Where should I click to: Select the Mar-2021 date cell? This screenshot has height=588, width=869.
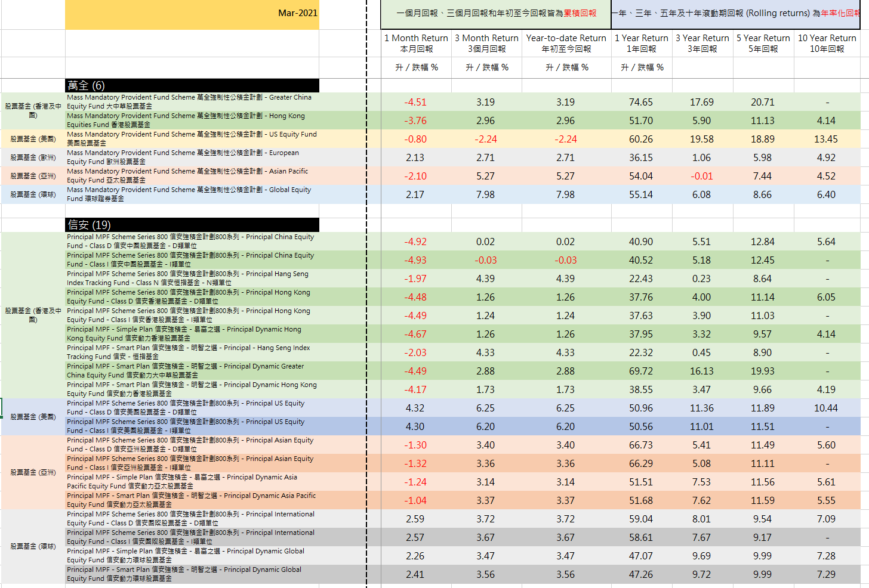point(192,14)
